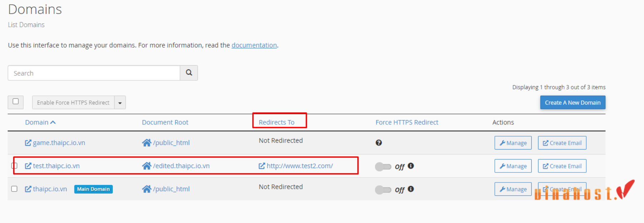Viewport: 644px width, 223px height.
Task: Click home icon in the thaipc.io.vn row
Action: click(x=146, y=189)
